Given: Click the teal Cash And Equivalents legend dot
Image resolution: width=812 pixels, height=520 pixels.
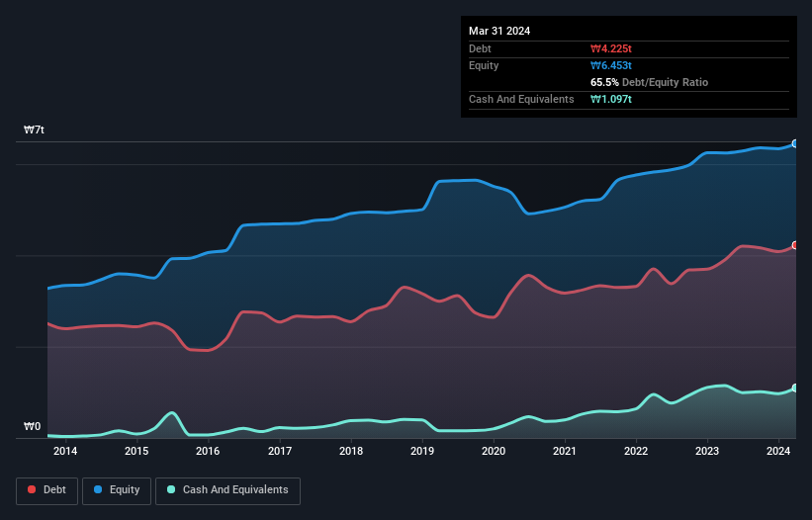Looking at the screenshot, I should pos(171,489).
